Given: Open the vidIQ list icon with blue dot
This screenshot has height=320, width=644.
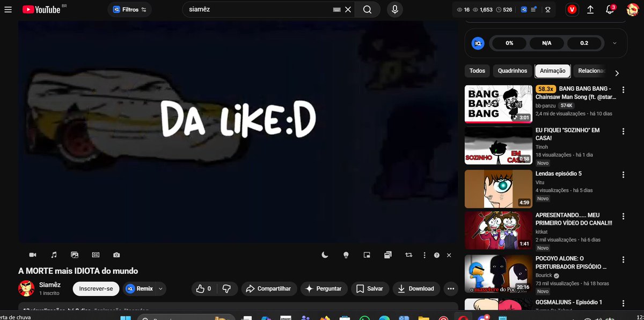Looking at the screenshot, I should point(535,10).
